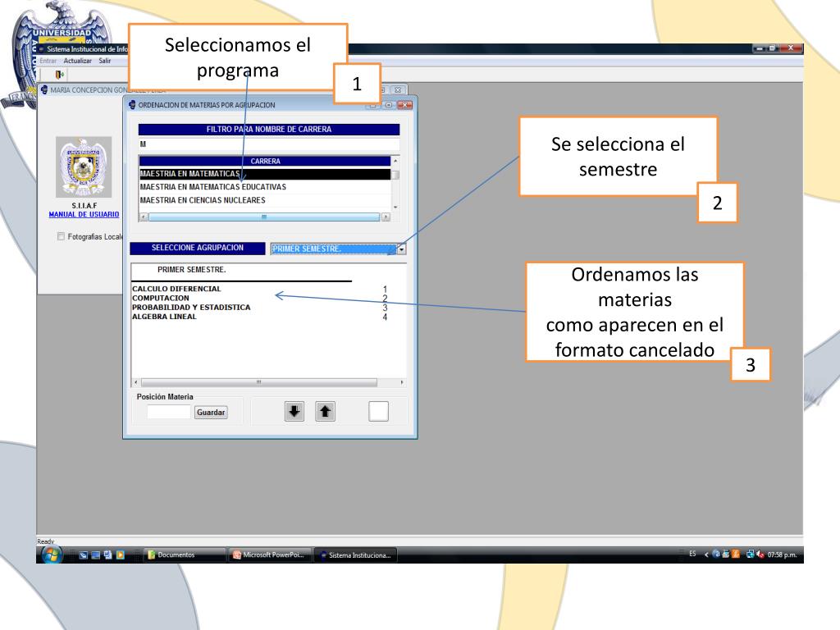The image size is (840, 630).
Task: Select ALGEBRA LINEAL subject row
Action: [164, 317]
